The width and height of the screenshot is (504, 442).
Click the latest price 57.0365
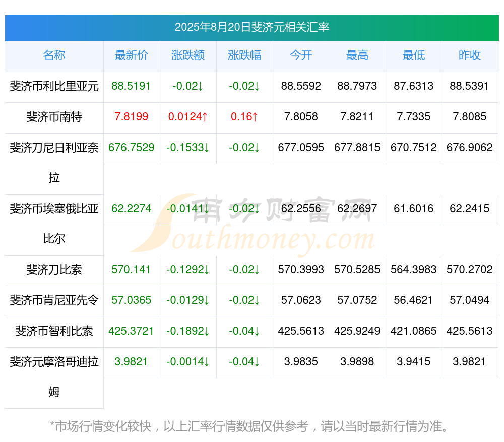coord(131,300)
